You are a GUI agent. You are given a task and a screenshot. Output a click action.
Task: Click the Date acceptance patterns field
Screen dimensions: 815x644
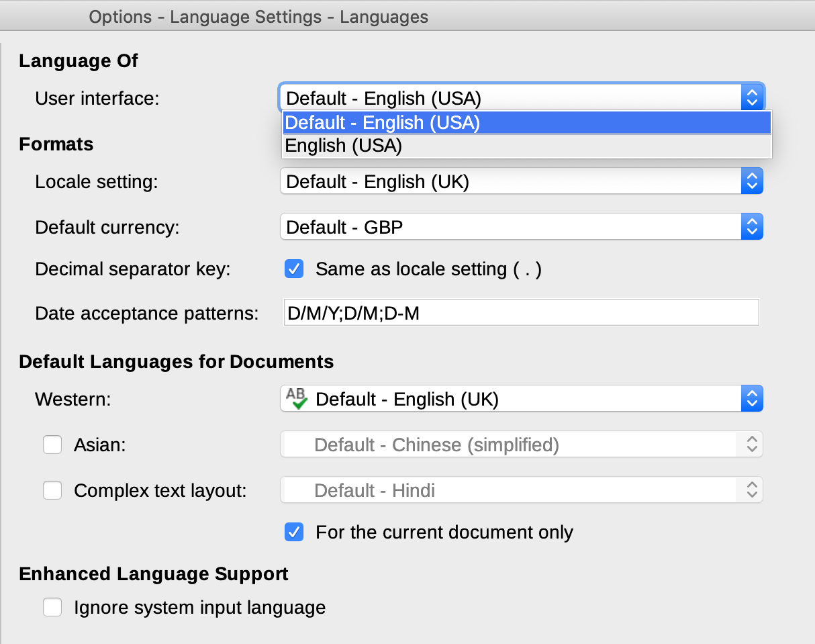tap(521, 314)
